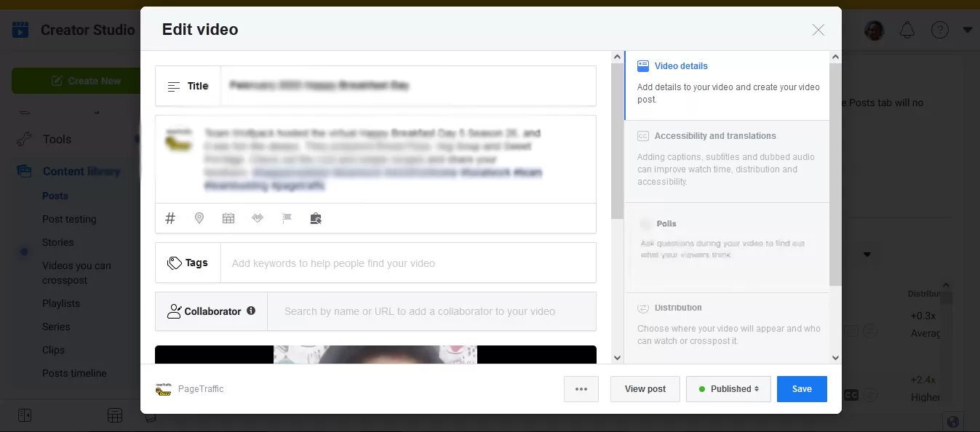Tag products using the shopping bag icon
980x432 pixels.
point(316,218)
